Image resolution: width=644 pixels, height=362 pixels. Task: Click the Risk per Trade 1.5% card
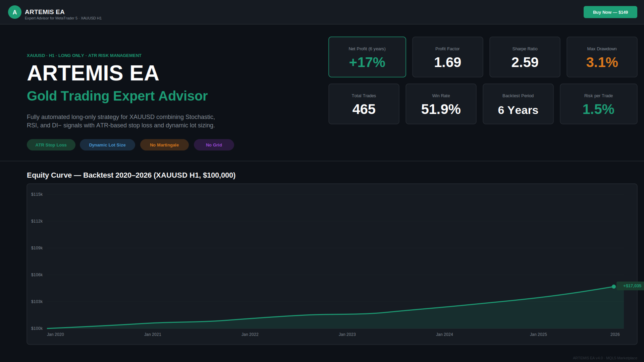(598, 104)
